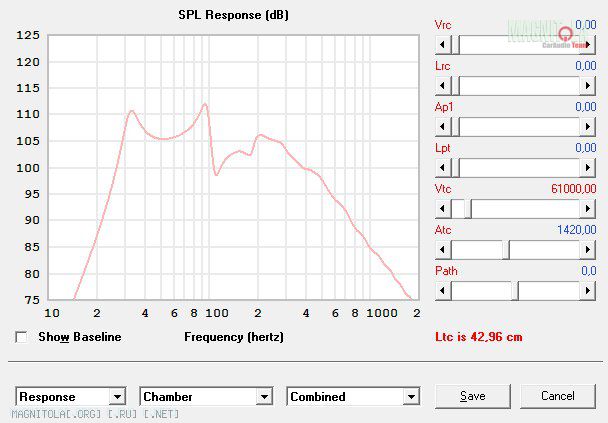The height and width of the screenshot is (423, 608).
Task: Click right arrow of Vtc scrollbar
Action: coord(587,208)
